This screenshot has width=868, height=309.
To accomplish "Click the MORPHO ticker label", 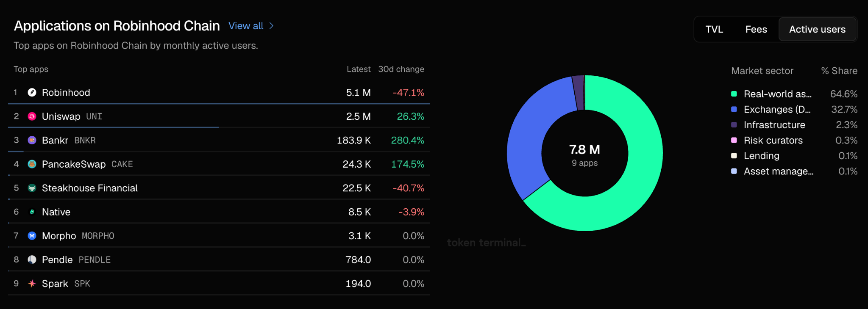I will [98, 236].
